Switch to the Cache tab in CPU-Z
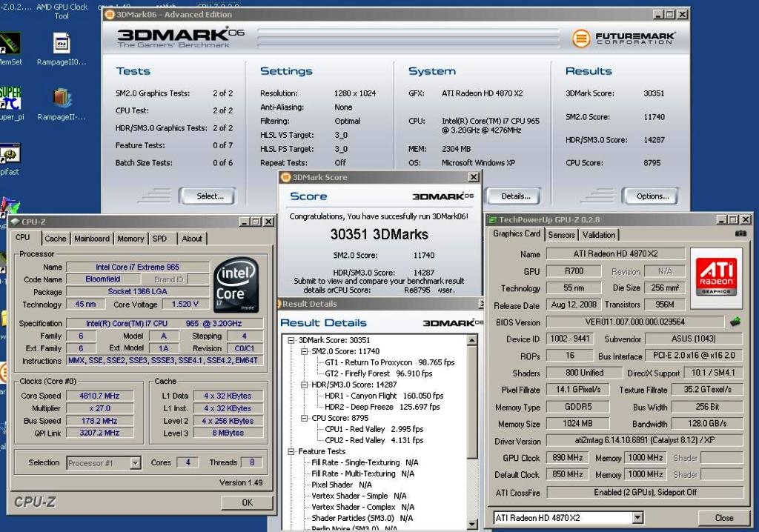 click(55, 239)
